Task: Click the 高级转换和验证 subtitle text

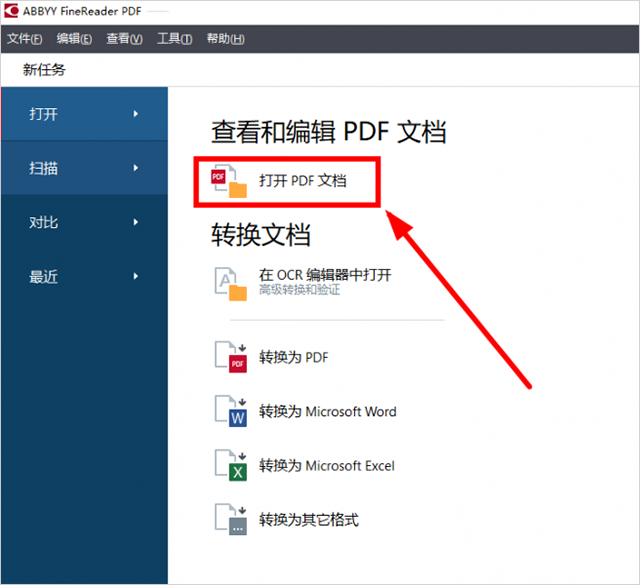Action: [299, 290]
